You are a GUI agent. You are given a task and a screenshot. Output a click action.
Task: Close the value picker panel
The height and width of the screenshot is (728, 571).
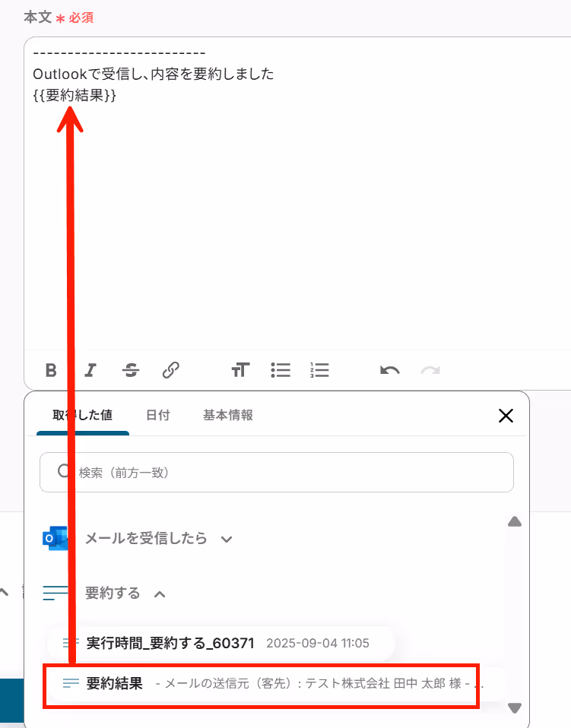tap(506, 416)
